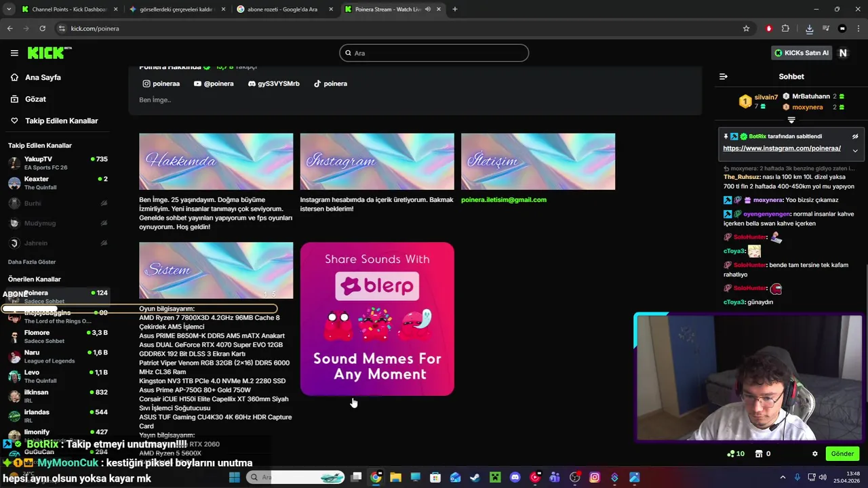Viewport: 868px width, 488px height.
Task: Open Chrome extensions puzzle icon
Action: click(785, 28)
